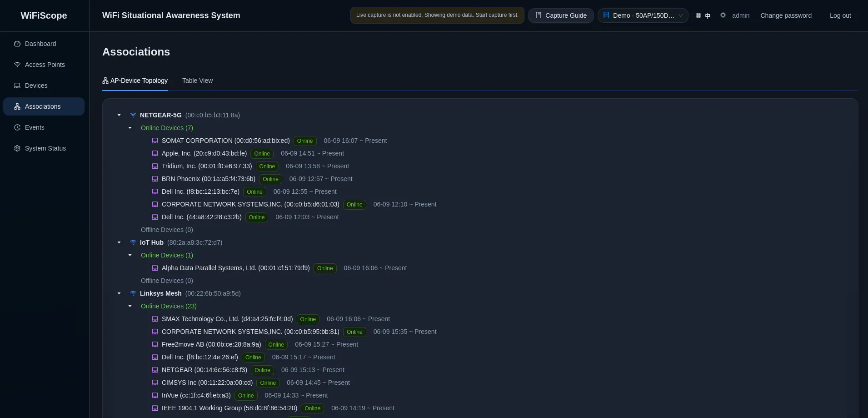868x418 pixels.
Task: Collapse the Linksys Mesh tree node
Action: 119,293
